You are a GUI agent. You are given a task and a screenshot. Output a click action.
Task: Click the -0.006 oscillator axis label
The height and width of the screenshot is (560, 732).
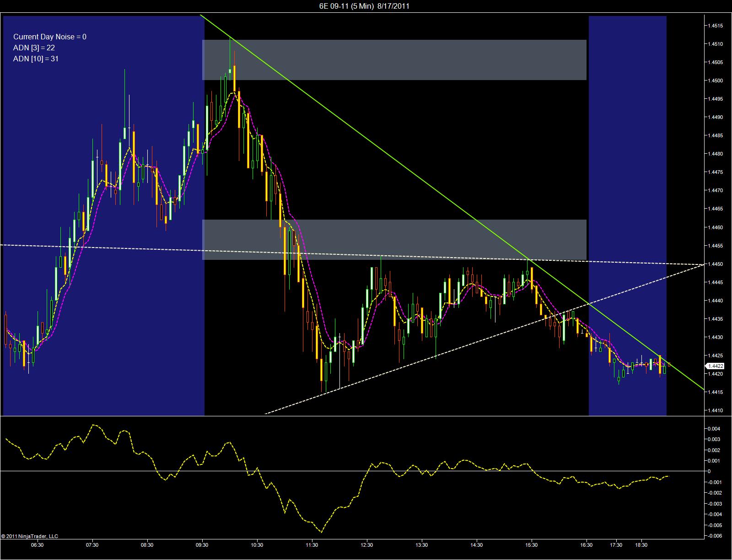715,536
